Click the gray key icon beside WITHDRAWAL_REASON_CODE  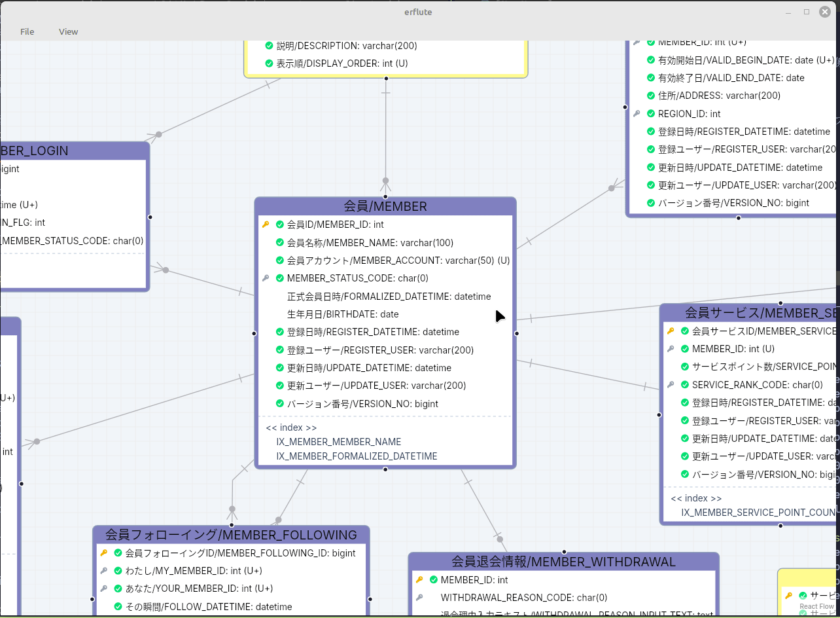point(419,598)
